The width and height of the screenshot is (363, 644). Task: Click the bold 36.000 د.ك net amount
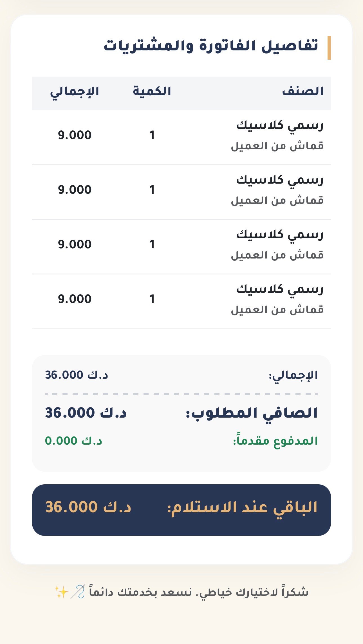click(x=86, y=413)
